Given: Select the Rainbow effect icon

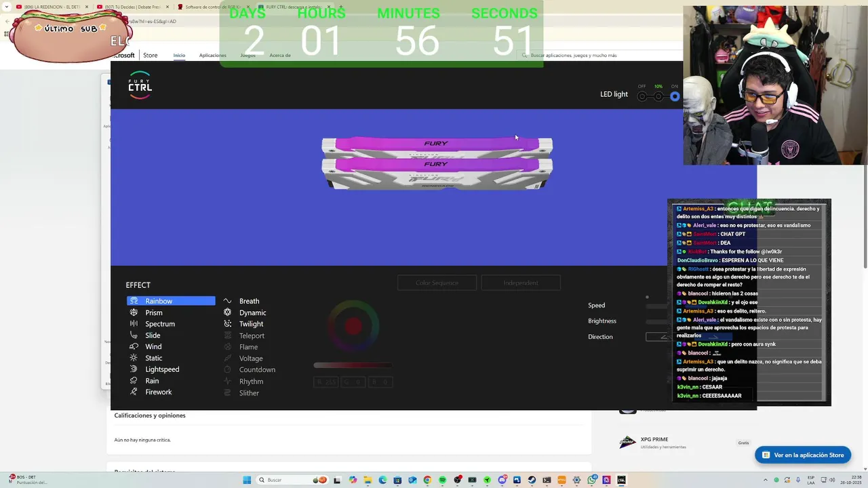Looking at the screenshot, I should (134, 301).
